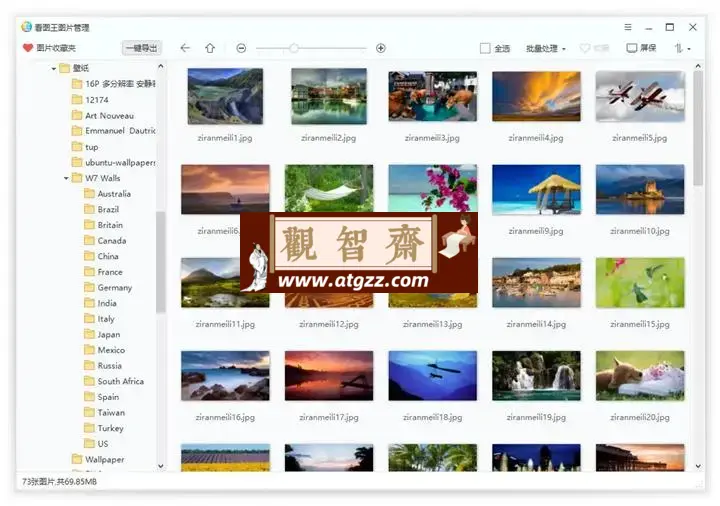Click the thumbnail size slider handle
The width and height of the screenshot is (720, 506).
[294, 48]
